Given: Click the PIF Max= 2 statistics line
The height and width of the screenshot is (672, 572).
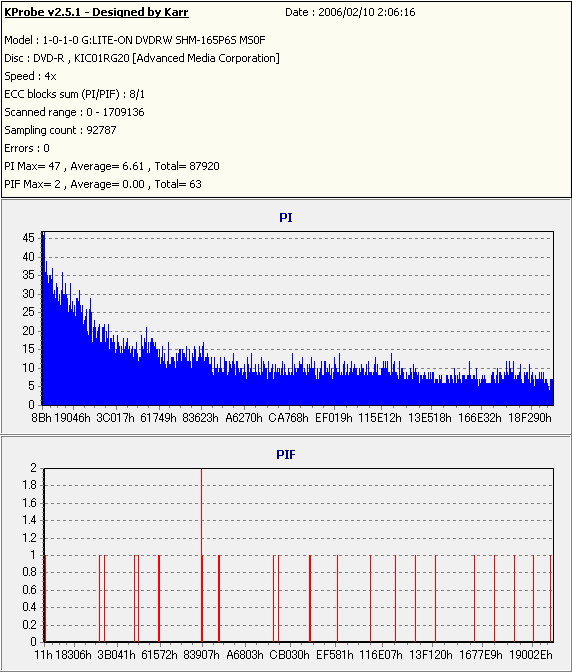Looking at the screenshot, I should click(103, 184).
